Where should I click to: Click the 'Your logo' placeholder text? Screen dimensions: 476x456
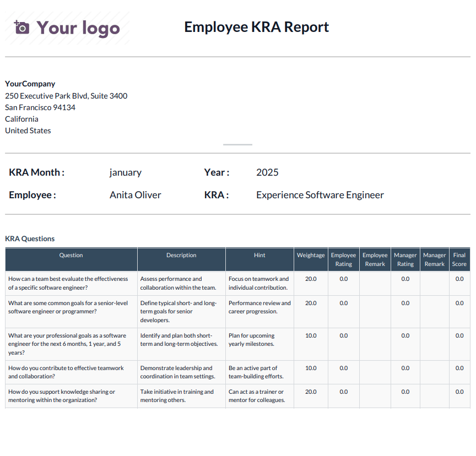point(78,28)
